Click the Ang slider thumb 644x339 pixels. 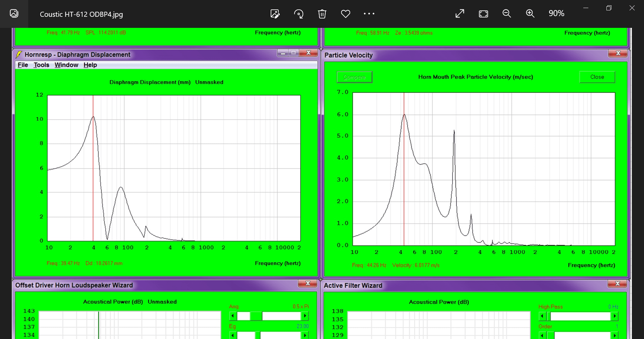(256, 316)
